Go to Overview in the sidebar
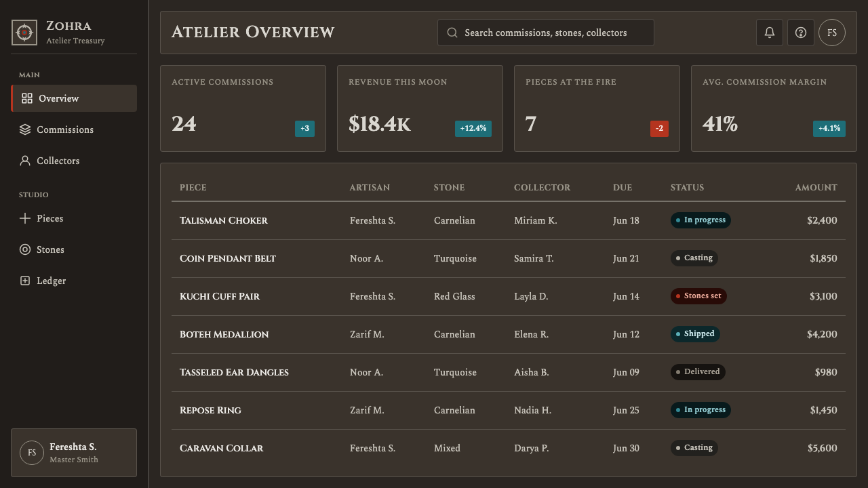The width and height of the screenshot is (868, 488). click(x=74, y=98)
